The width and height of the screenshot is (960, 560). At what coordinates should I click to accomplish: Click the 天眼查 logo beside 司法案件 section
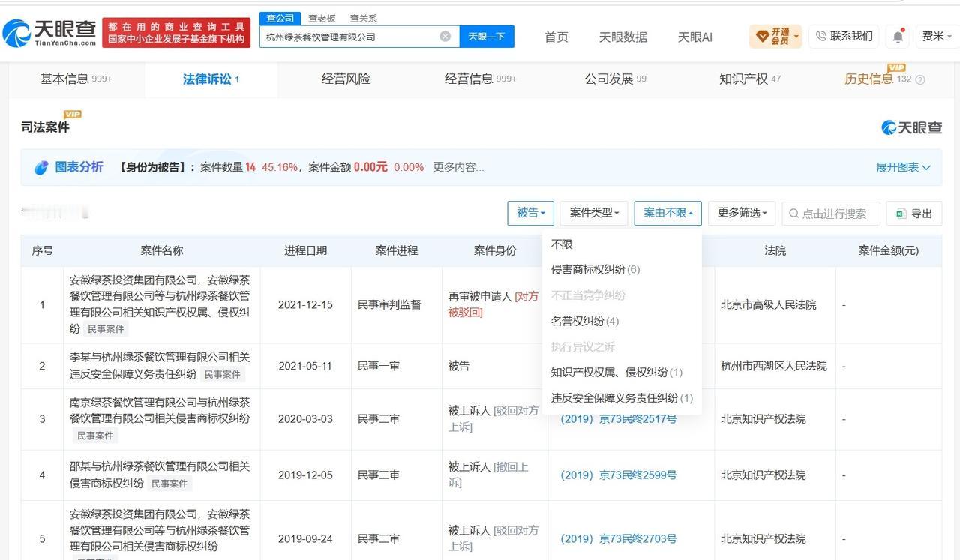[x=911, y=127]
